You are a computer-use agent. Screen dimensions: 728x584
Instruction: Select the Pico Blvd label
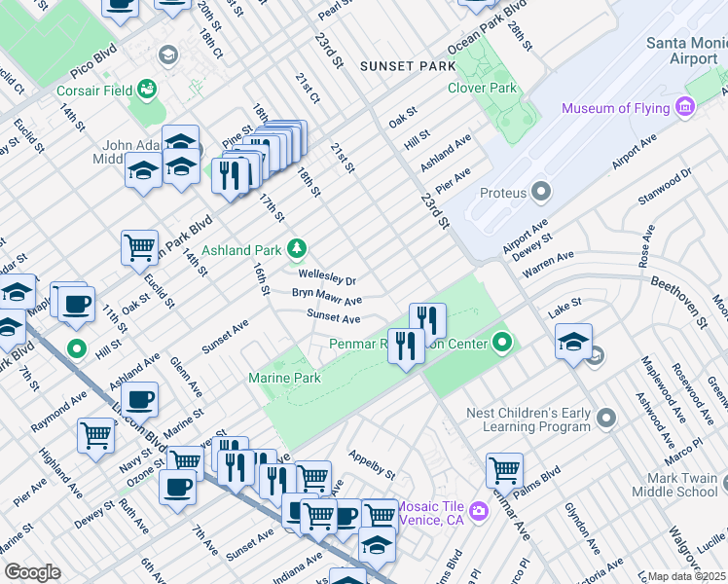point(93,61)
